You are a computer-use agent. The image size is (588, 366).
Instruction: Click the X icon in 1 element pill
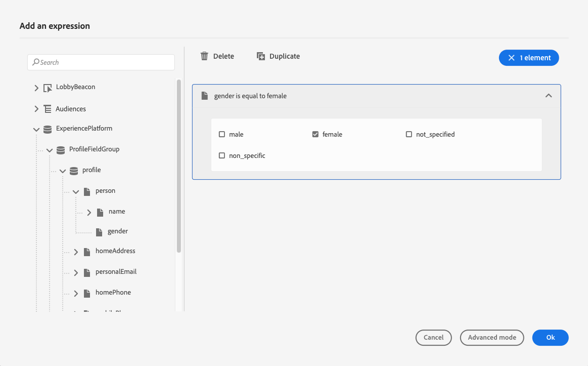[x=512, y=58]
